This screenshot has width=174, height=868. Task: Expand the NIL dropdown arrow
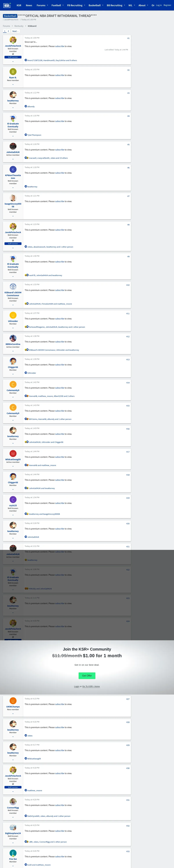tap(134, 5)
